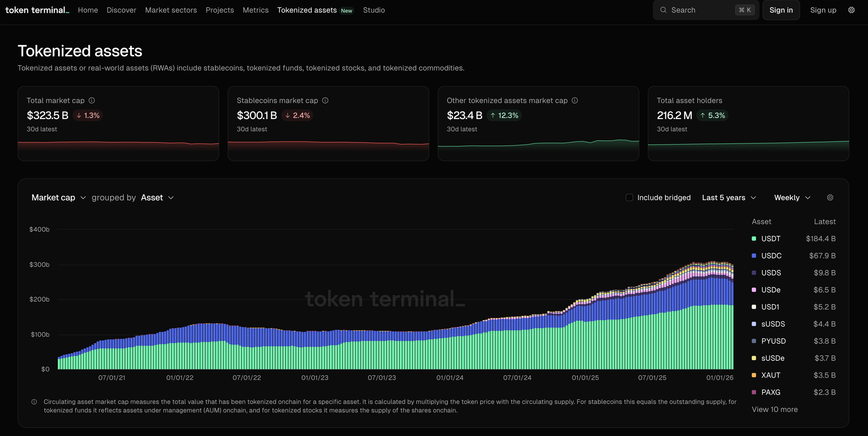Click the USDC blue legend swatch
The width and height of the screenshot is (868, 436).
tap(754, 256)
